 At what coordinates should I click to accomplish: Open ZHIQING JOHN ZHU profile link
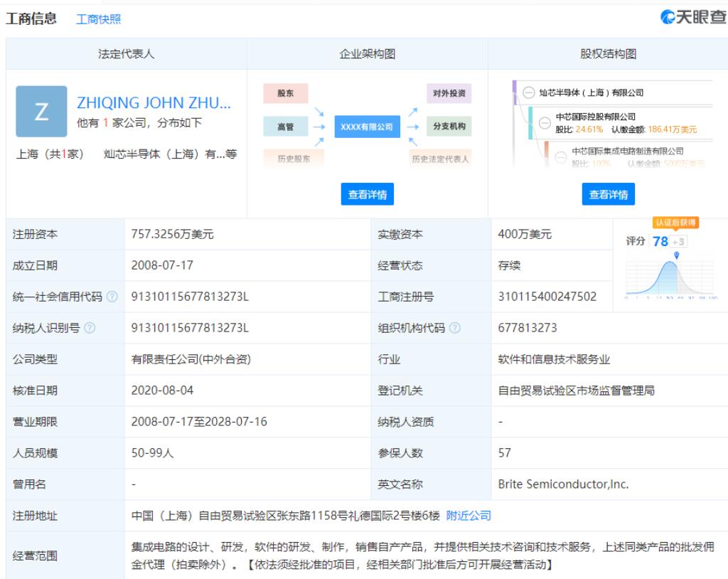(154, 102)
